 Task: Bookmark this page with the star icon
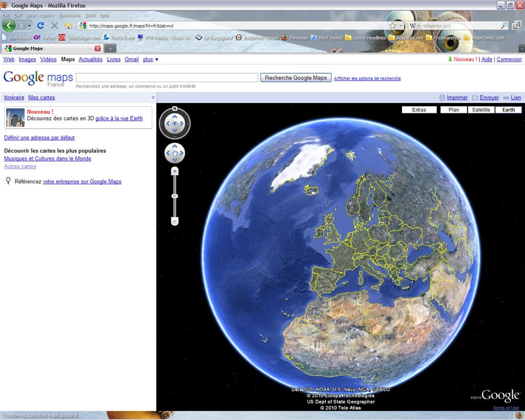pos(393,26)
